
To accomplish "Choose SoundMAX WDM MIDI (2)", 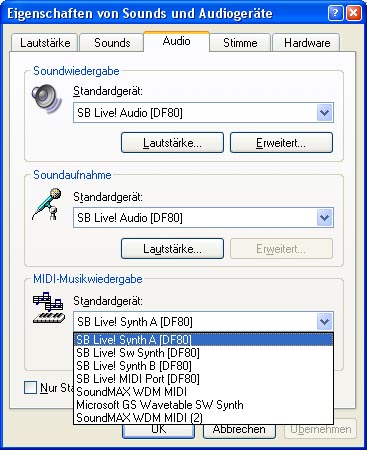I will pyautogui.click(x=203, y=418).
